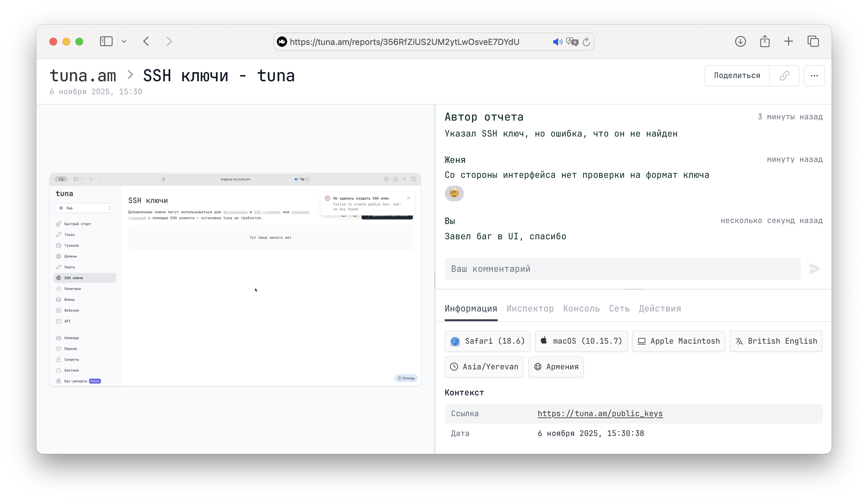
Task: Open the report screenshot thumbnail
Action: click(x=235, y=279)
